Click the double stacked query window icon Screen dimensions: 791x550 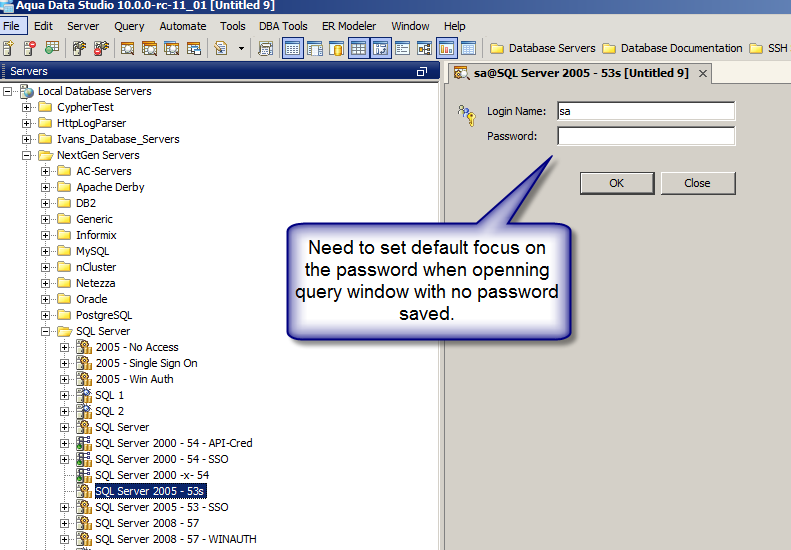pyautogui.click(x=149, y=48)
